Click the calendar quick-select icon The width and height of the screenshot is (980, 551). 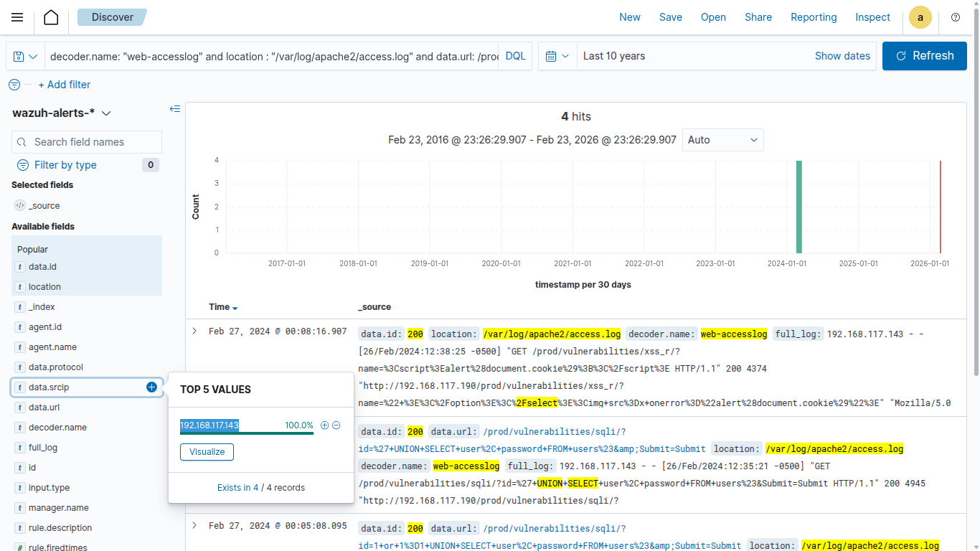[557, 56]
